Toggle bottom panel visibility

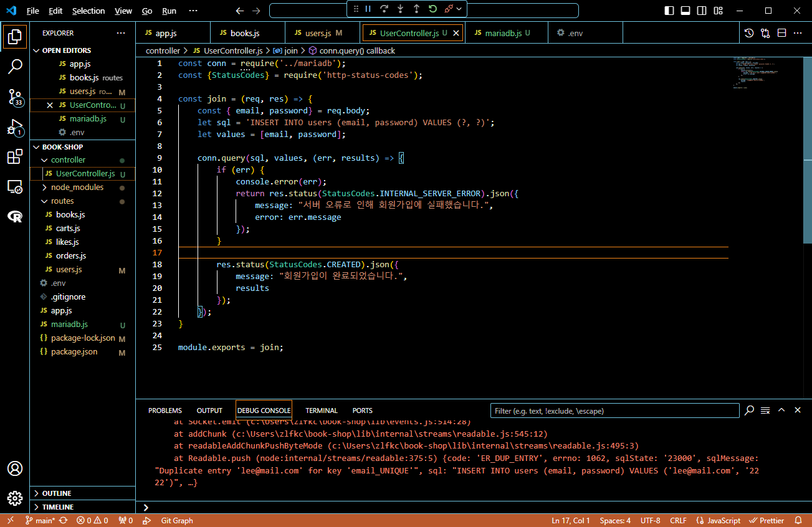[685, 11]
